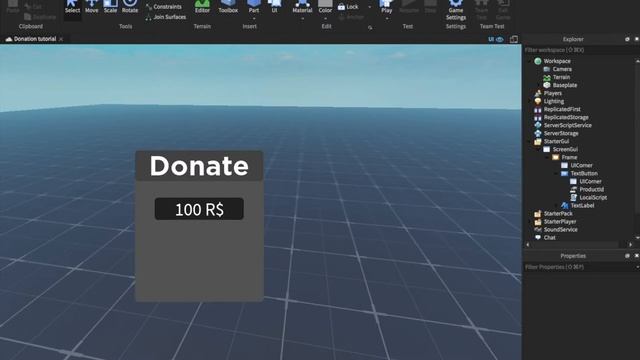Toggle UI visibility eye icon
This screenshot has width=640, height=360.
tap(500, 40)
